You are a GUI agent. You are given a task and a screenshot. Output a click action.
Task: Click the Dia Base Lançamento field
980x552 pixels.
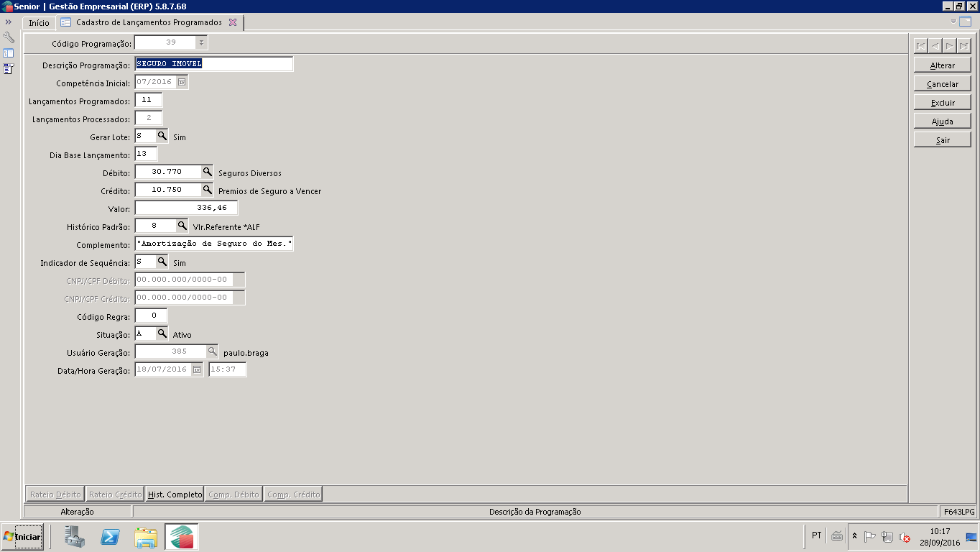coord(146,154)
